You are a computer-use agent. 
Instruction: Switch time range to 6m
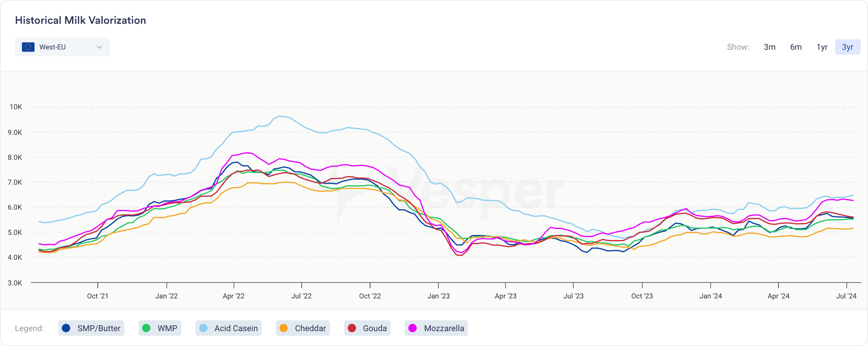(x=796, y=47)
